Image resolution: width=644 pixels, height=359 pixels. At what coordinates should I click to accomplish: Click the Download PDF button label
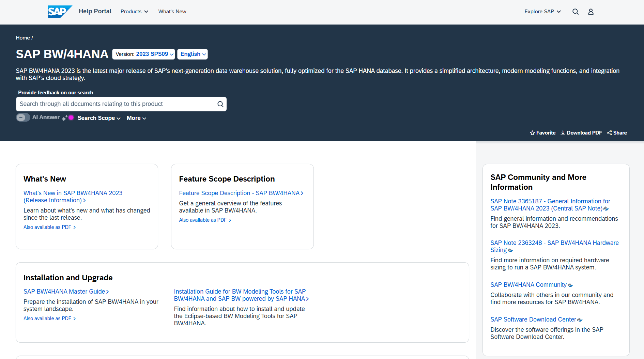pyautogui.click(x=584, y=133)
